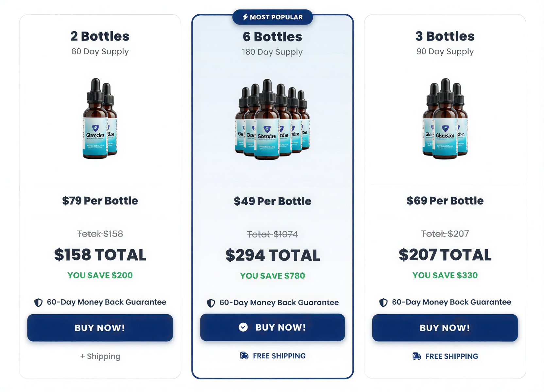The width and height of the screenshot is (544, 392).
Task: Click the 180 Day Supply label
Action: click(272, 52)
